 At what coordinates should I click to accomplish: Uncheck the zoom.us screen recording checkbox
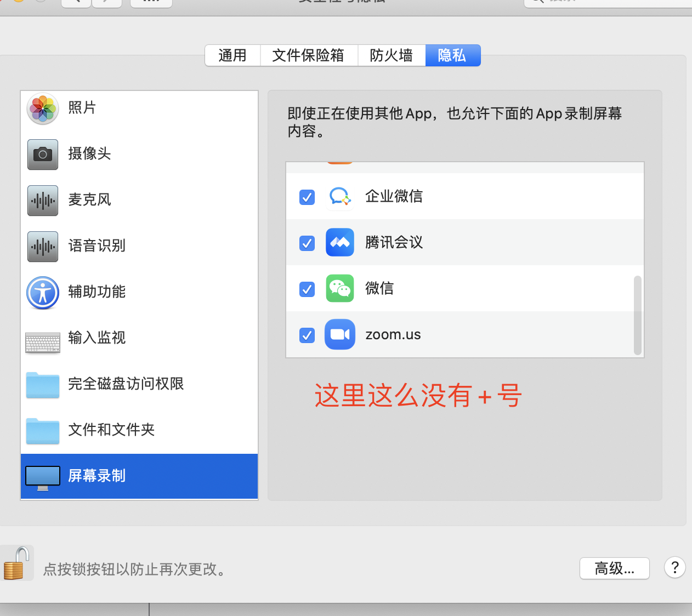click(307, 335)
